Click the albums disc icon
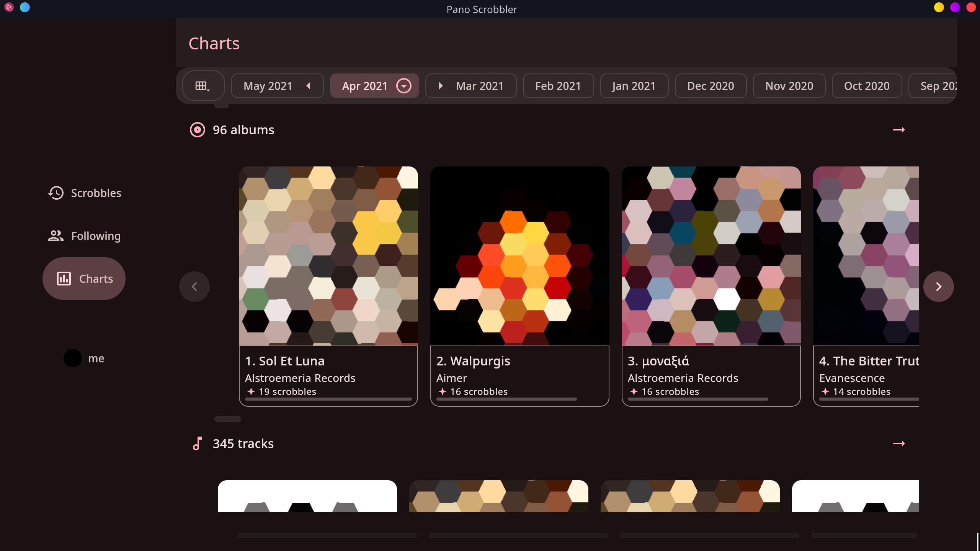Image resolution: width=980 pixels, height=551 pixels. (x=198, y=130)
